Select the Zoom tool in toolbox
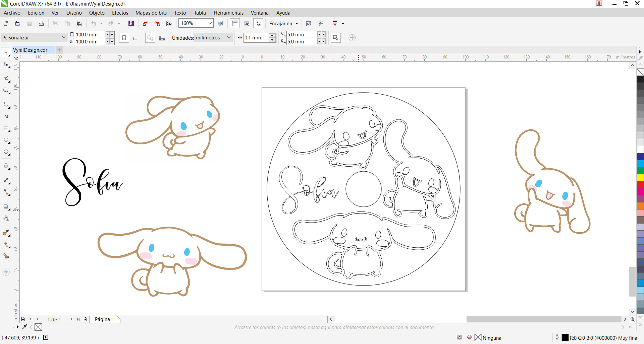 6,90
